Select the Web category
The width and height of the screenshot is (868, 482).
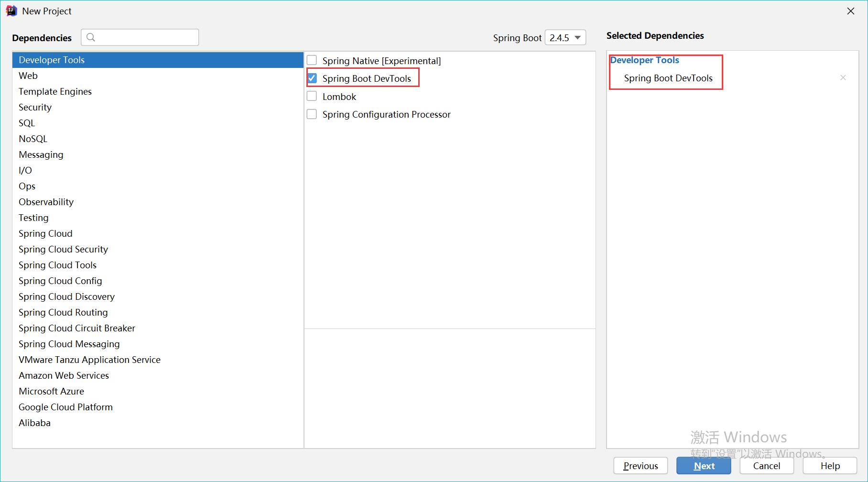158,76
